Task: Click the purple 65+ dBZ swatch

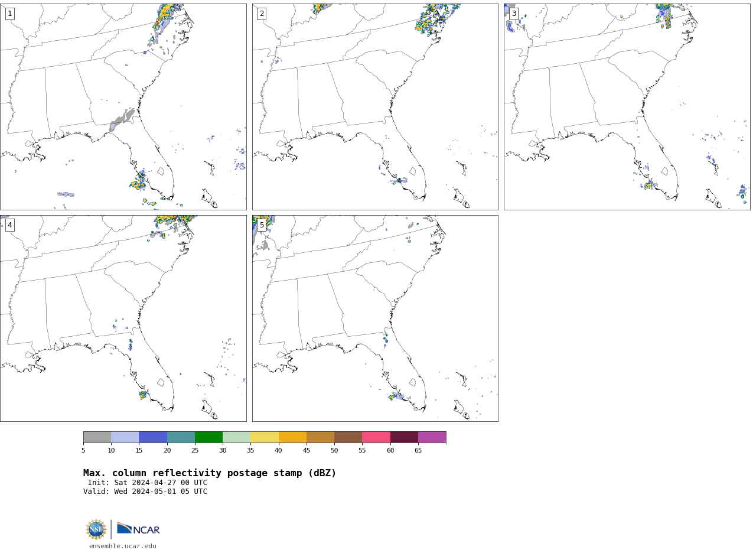Action: (x=432, y=437)
